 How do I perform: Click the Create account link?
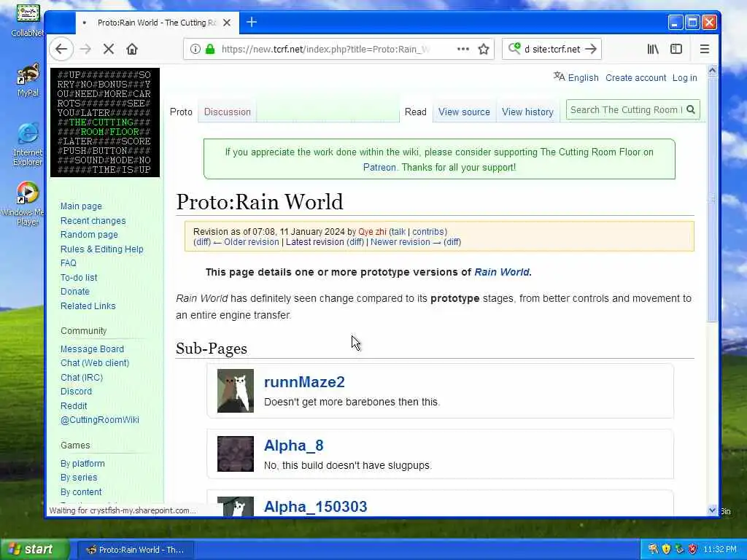click(635, 77)
